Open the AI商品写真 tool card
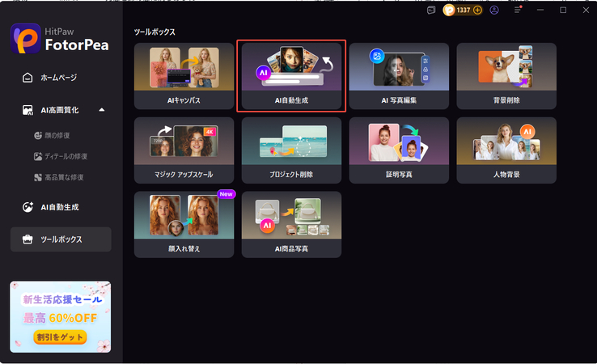 pyautogui.click(x=292, y=225)
